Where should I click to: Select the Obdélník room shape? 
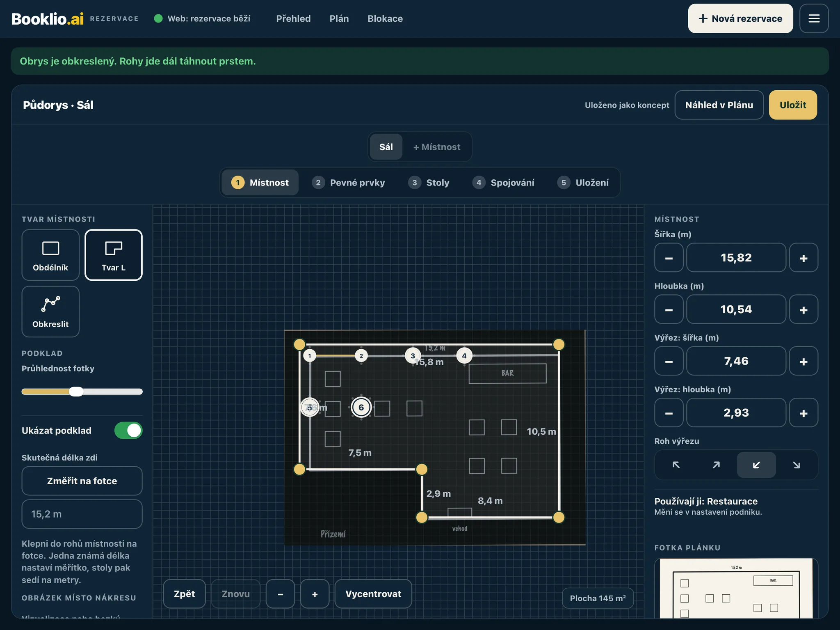(50, 255)
